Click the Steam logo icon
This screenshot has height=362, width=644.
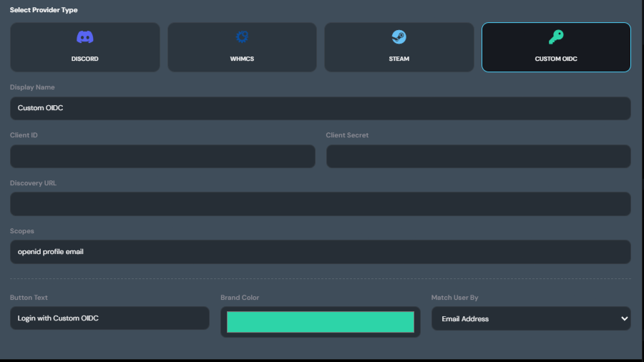coord(399,37)
